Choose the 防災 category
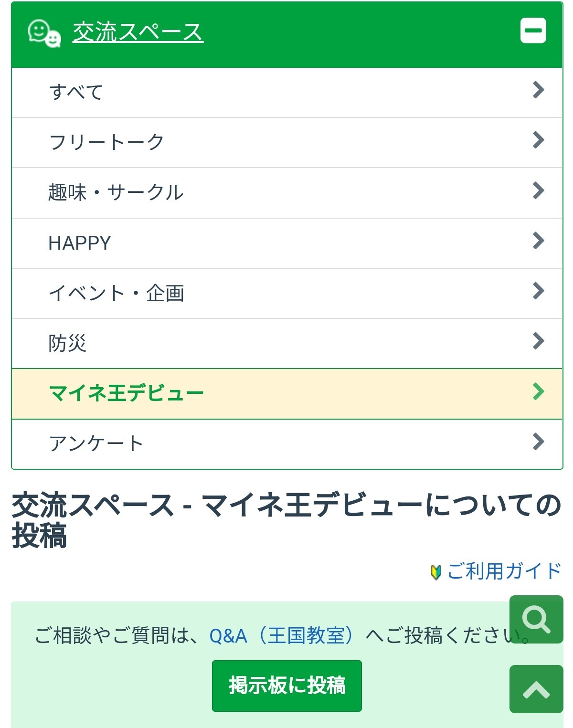 [x=67, y=343]
